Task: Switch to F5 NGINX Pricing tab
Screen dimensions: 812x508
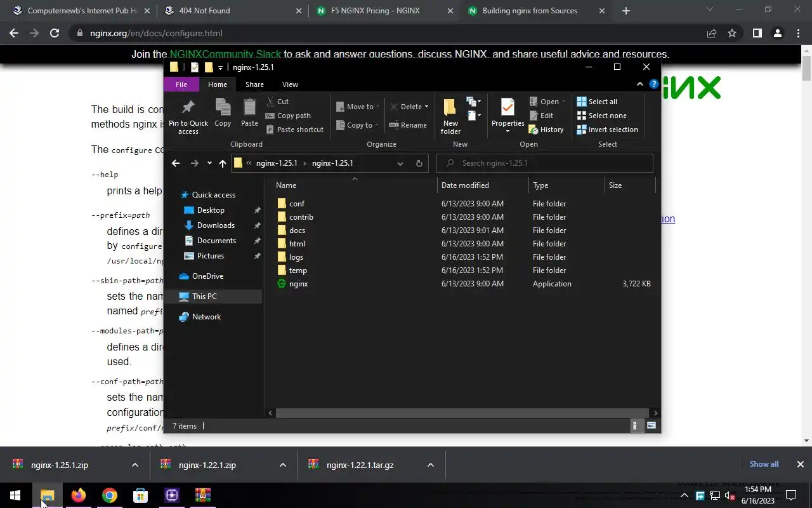Action: 384,11
